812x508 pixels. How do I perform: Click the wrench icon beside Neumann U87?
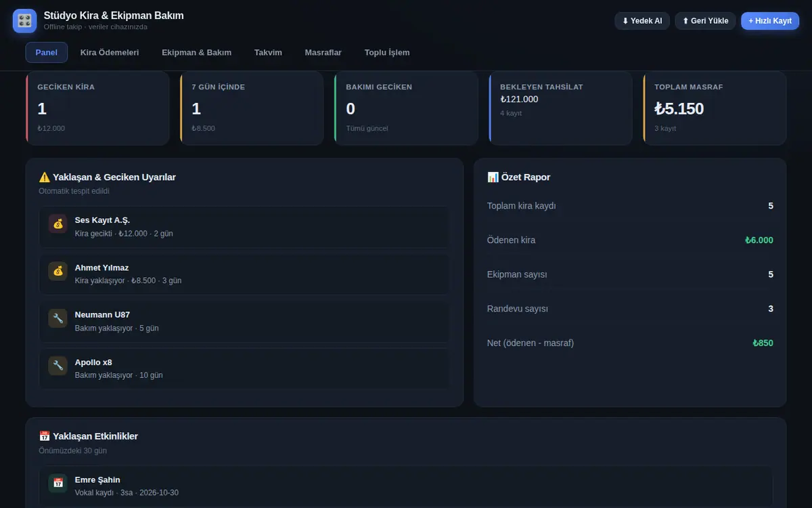pos(58,318)
